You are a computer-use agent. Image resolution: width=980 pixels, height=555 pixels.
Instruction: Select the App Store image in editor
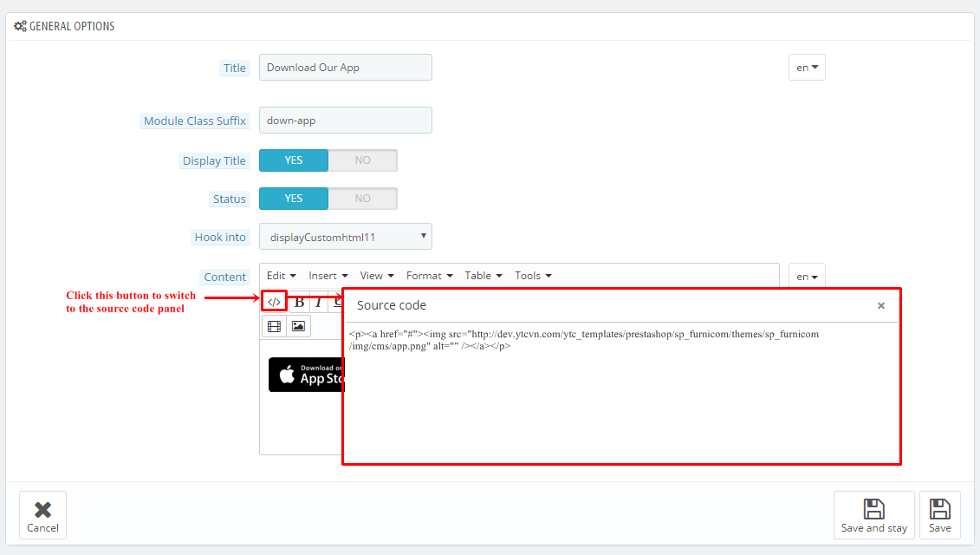pos(306,375)
